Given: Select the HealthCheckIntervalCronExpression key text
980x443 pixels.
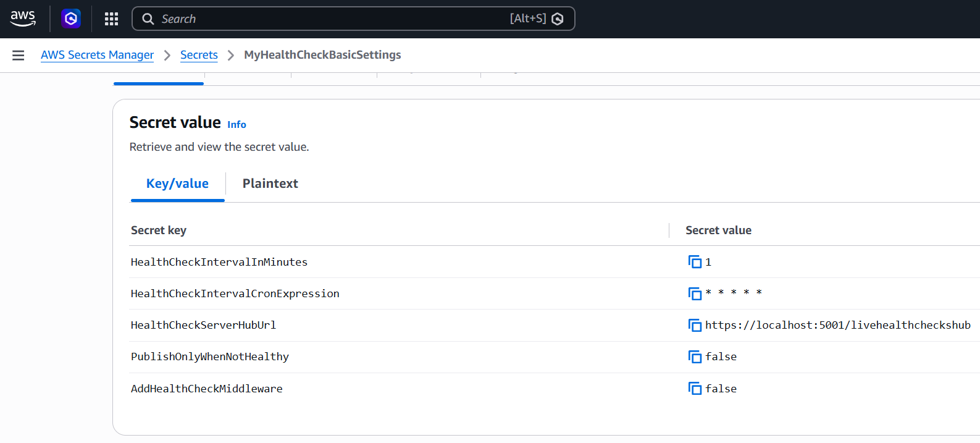Looking at the screenshot, I should point(235,293).
